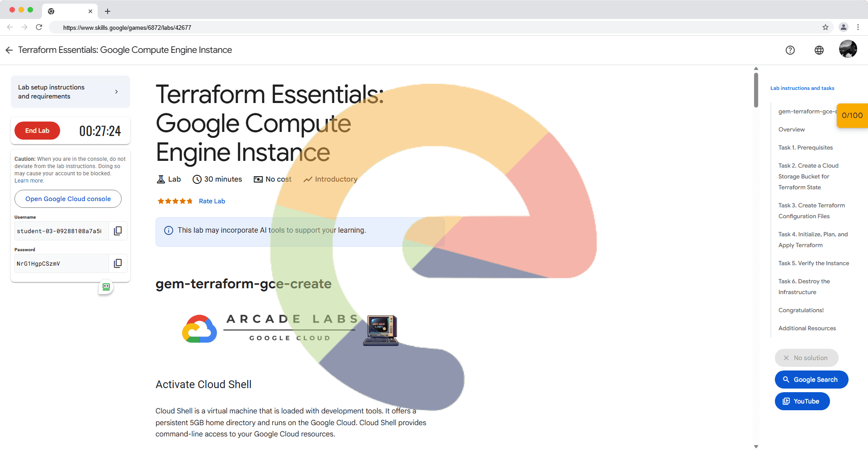Click Open Google Cloud console button
The image size is (868, 450).
click(68, 199)
